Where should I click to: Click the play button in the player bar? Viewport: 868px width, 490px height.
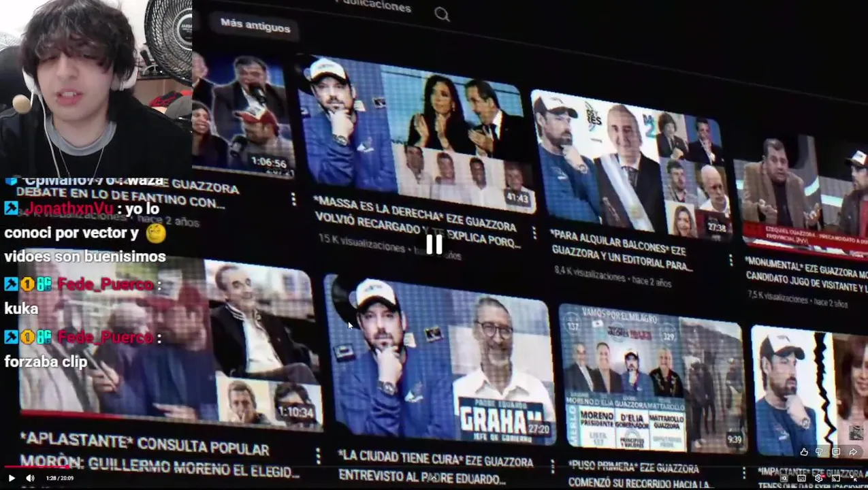coord(12,478)
